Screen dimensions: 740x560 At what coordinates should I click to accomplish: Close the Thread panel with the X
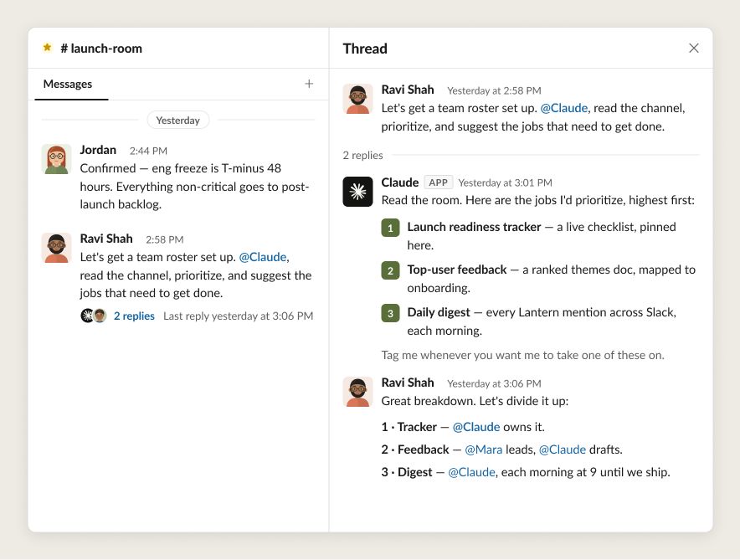[693, 48]
